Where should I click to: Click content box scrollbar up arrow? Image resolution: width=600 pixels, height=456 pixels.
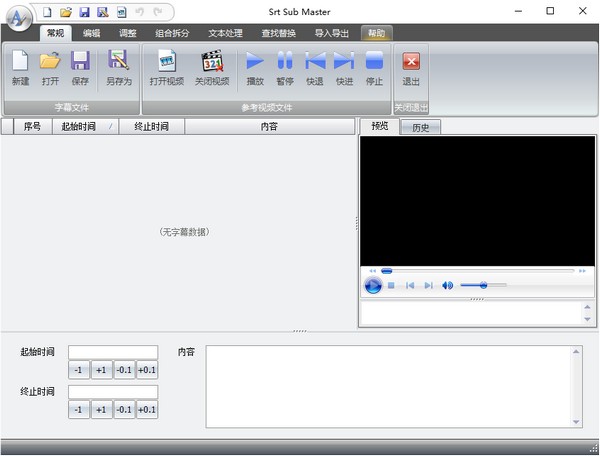(576, 352)
